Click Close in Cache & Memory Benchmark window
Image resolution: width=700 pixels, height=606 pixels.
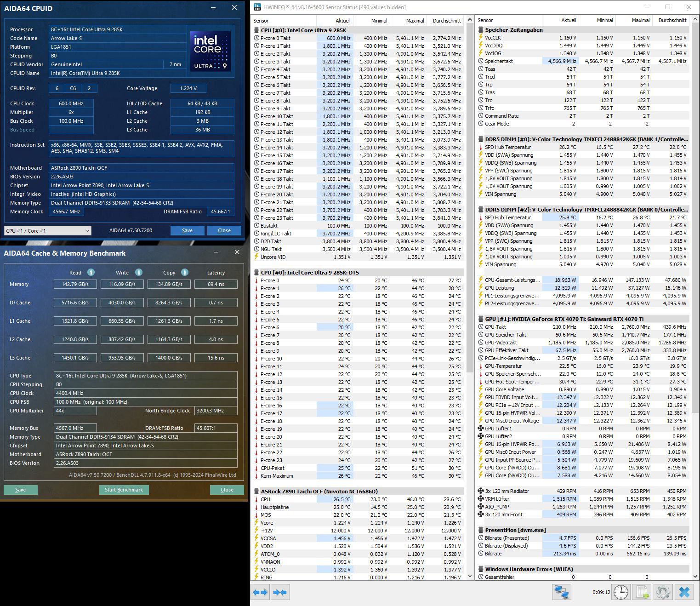[227, 490]
